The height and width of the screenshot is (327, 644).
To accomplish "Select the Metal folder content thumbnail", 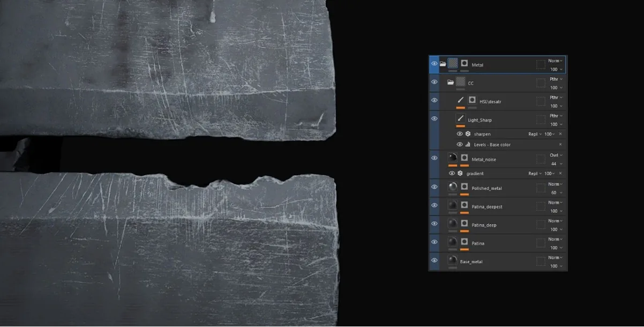I will coord(453,63).
